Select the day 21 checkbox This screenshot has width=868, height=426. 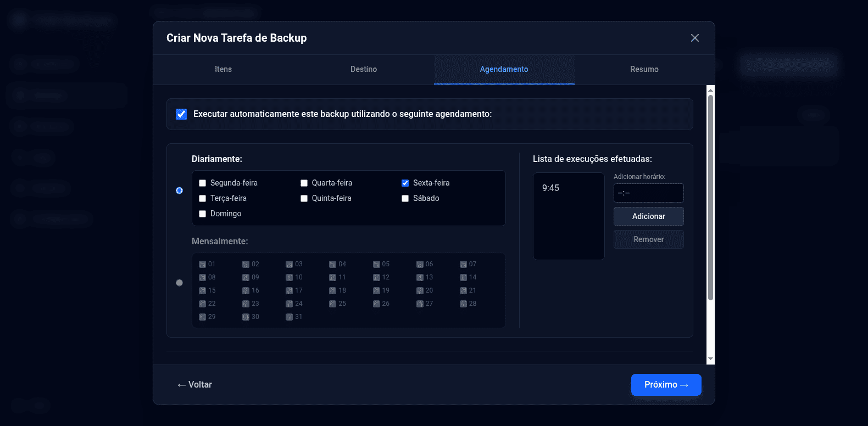[x=463, y=291]
